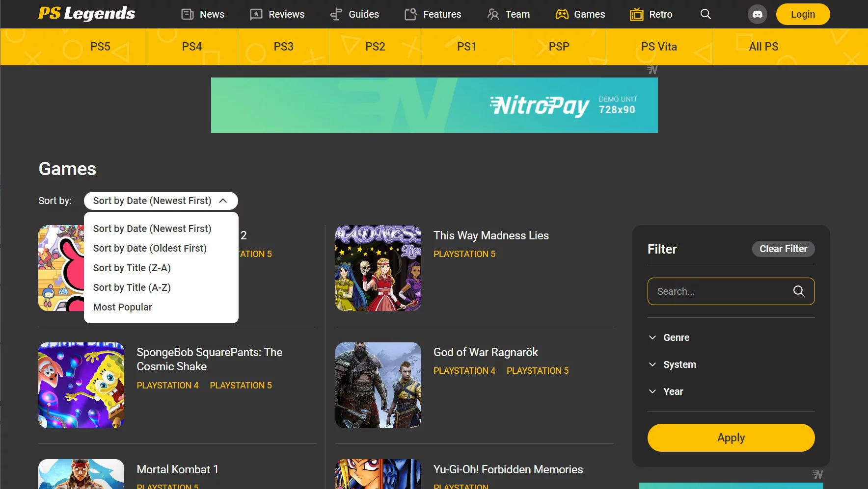Open Mortal Kombat 1 title link
868x489 pixels.
click(177, 469)
